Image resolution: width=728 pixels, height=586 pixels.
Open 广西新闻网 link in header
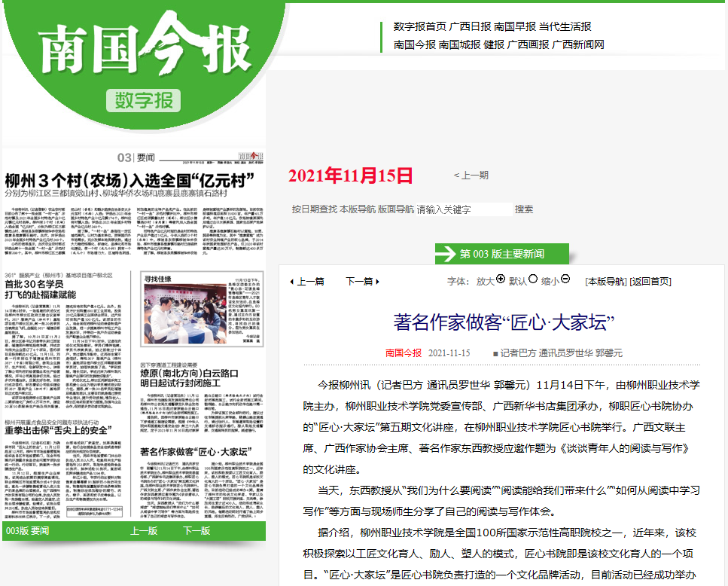(578, 44)
